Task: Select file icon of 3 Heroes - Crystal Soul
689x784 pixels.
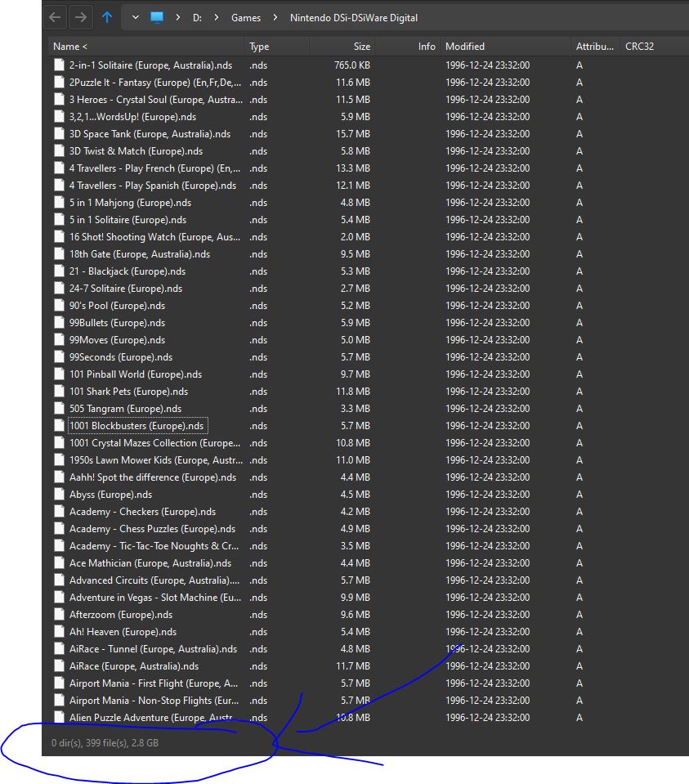Action: click(x=60, y=100)
